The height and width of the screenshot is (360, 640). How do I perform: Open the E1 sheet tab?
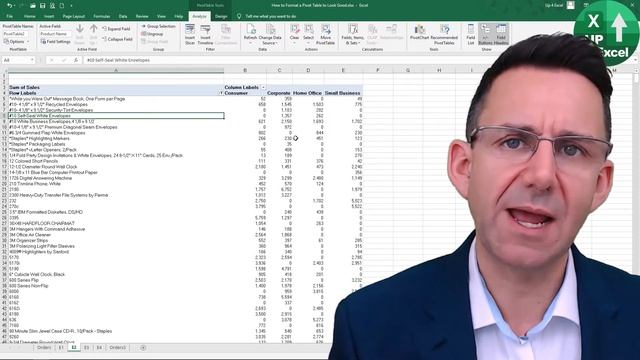point(61,348)
